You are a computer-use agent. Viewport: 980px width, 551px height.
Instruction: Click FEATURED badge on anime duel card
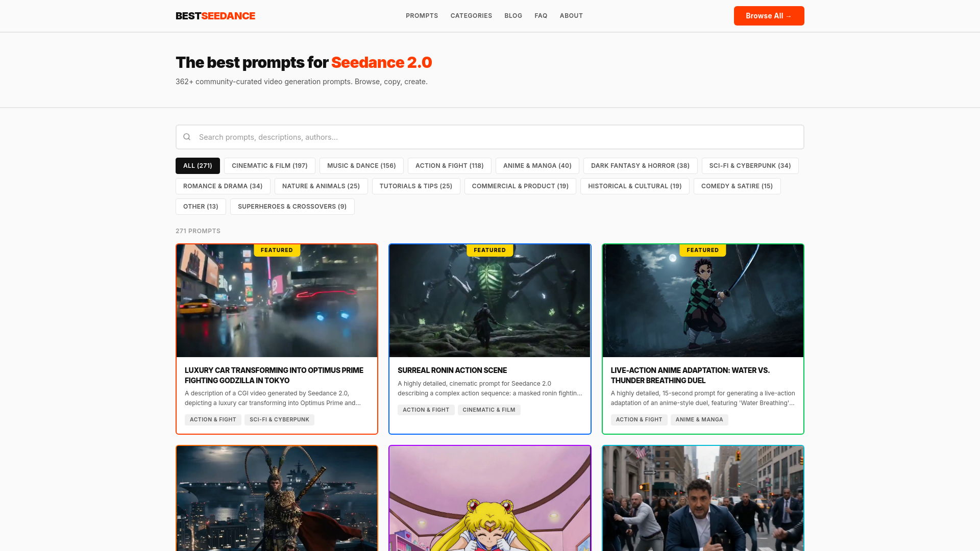tap(702, 250)
